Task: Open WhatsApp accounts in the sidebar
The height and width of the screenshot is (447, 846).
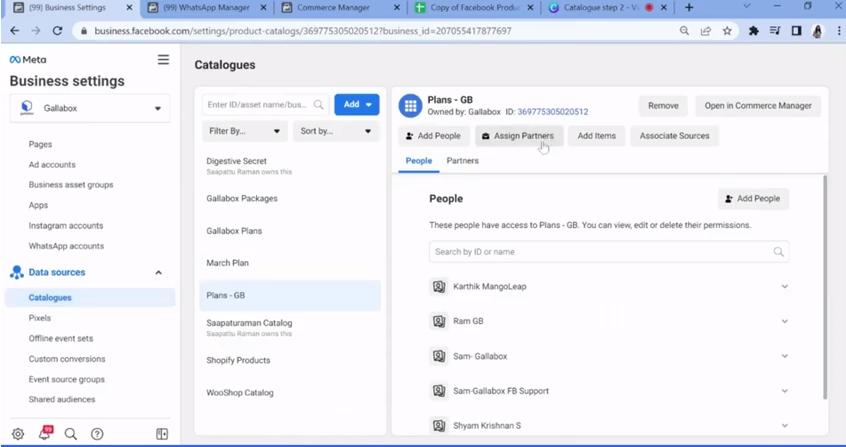Action: click(66, 246)
